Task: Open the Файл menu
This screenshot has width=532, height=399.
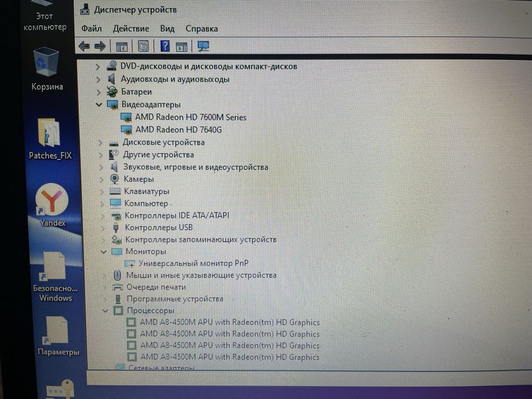Action: click(x=92, y=28)
